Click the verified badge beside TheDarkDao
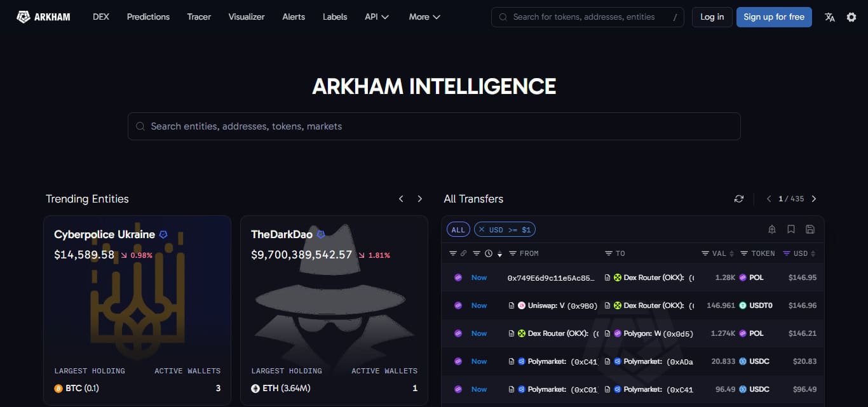The width and height of the screenshot is (868, 407). (321, 234)
